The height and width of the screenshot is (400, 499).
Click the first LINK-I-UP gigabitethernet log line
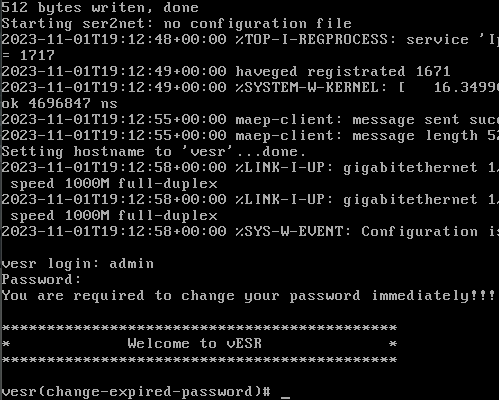click(250, 167)
